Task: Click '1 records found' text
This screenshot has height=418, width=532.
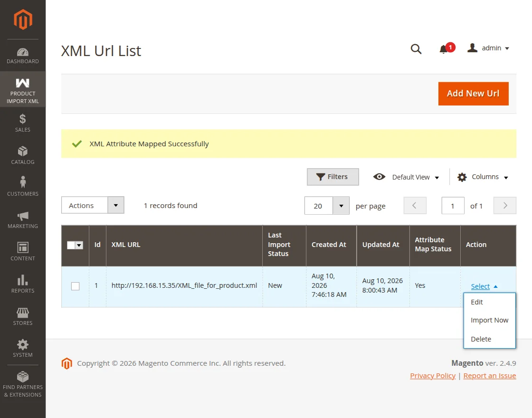Action: tap(171, 206)
